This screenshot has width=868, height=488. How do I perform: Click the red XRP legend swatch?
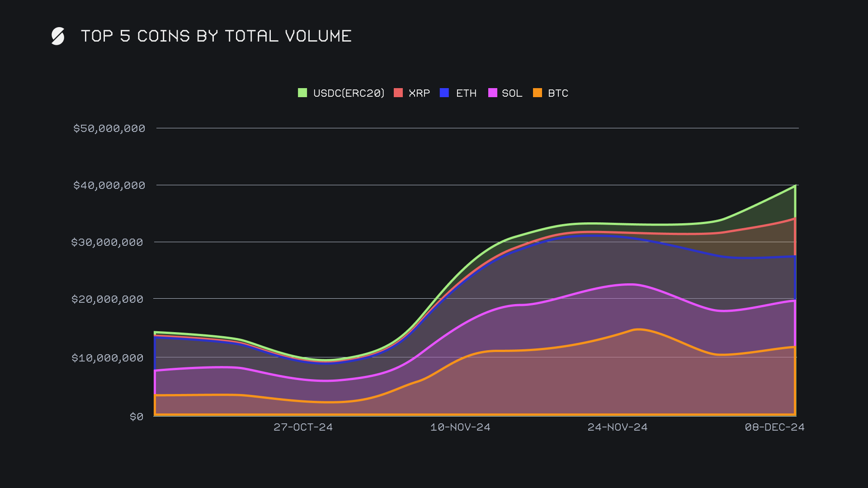(x=398, y=93)
